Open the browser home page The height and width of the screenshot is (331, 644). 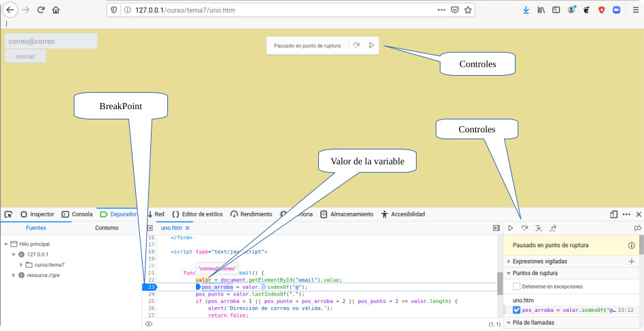pyautogui.click(x=56, y=10)
